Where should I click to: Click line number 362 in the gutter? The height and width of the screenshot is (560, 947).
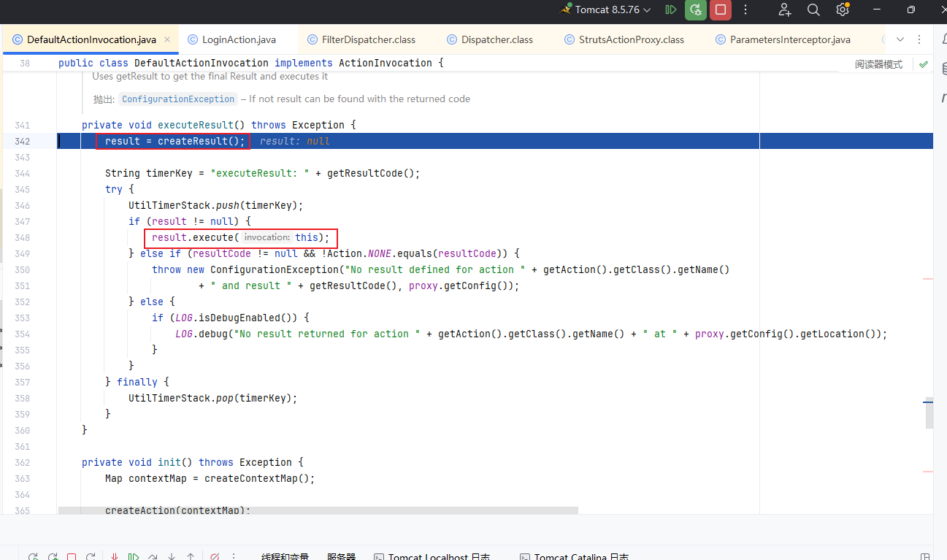[22, 462]
